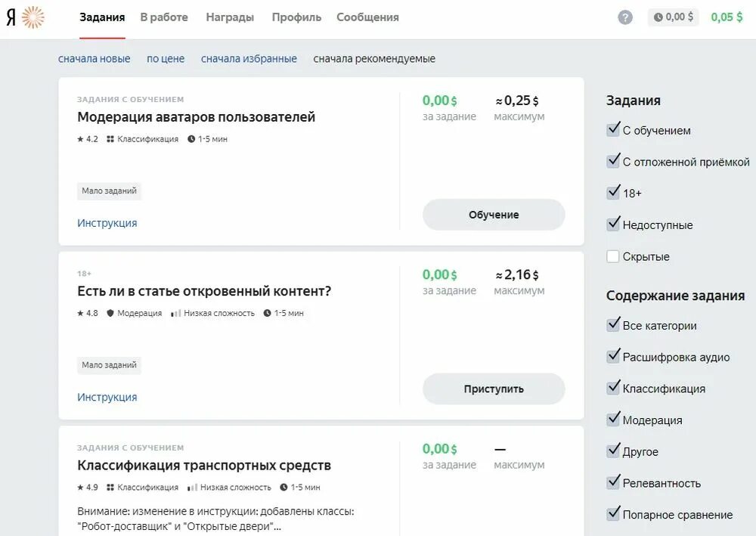Enable the Скрытые checkbox

tap(613, 256)
